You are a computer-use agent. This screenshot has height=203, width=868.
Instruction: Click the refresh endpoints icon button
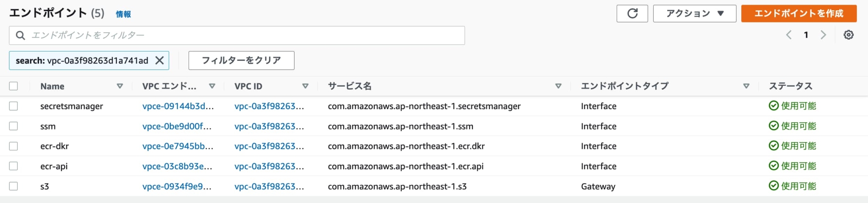tap(632, 14)
